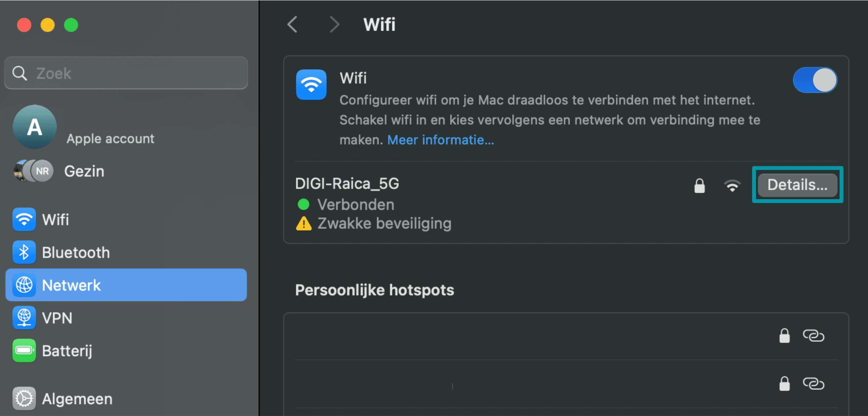Select the Wifi icon in the sidebar
Screen dimensions: 868x416
coord(23,219)
